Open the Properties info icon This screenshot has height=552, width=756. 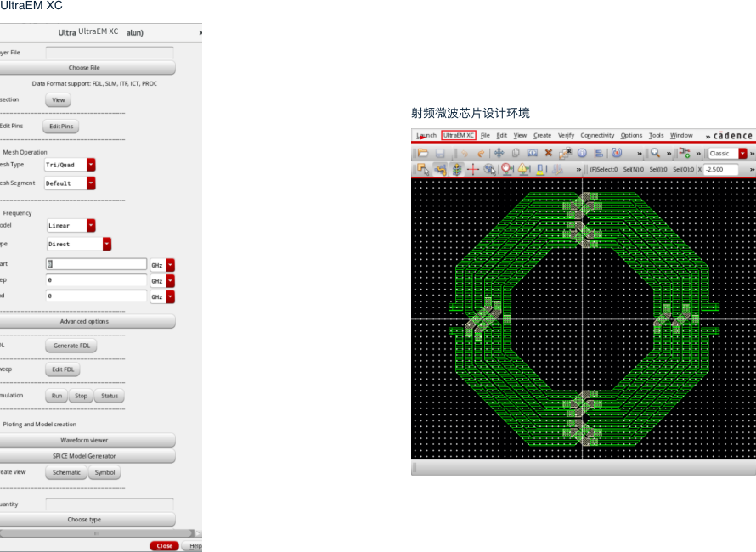pyautogui.click(x=582, y=154)
